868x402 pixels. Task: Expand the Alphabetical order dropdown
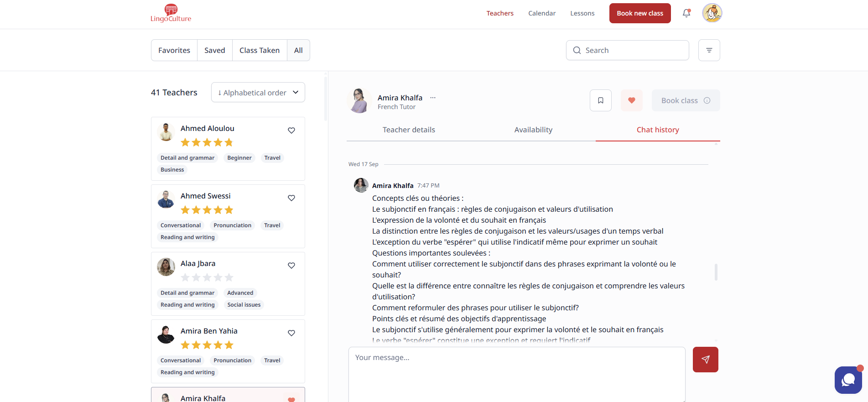[258, 93]
